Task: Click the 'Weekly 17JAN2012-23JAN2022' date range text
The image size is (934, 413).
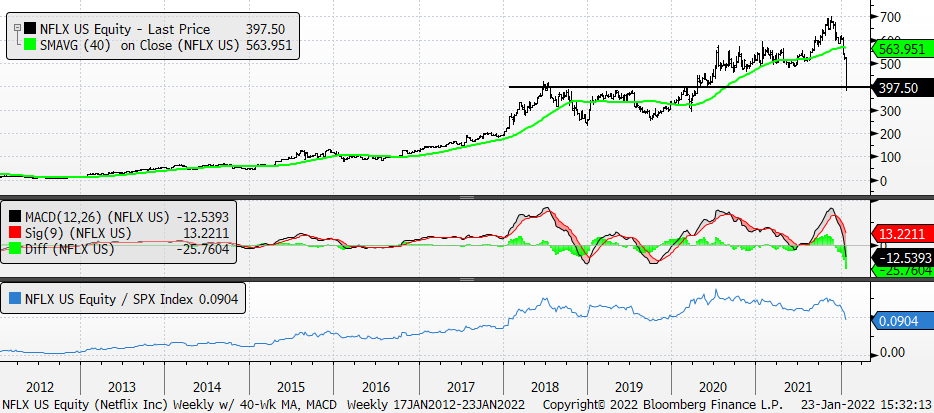Action: pos(436,405)
